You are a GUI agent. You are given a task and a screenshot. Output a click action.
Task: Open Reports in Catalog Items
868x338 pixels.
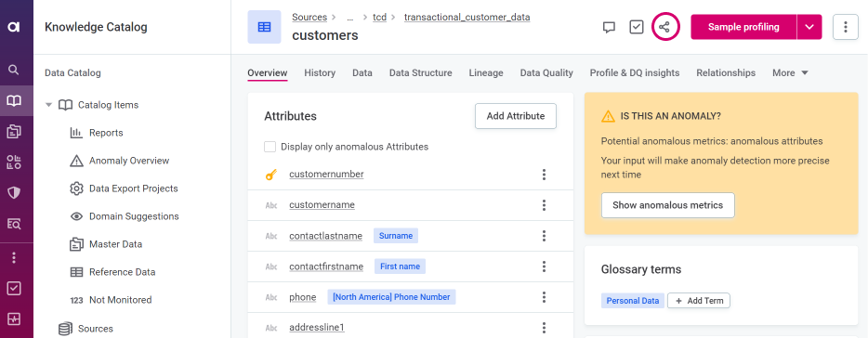coord(97,133)
